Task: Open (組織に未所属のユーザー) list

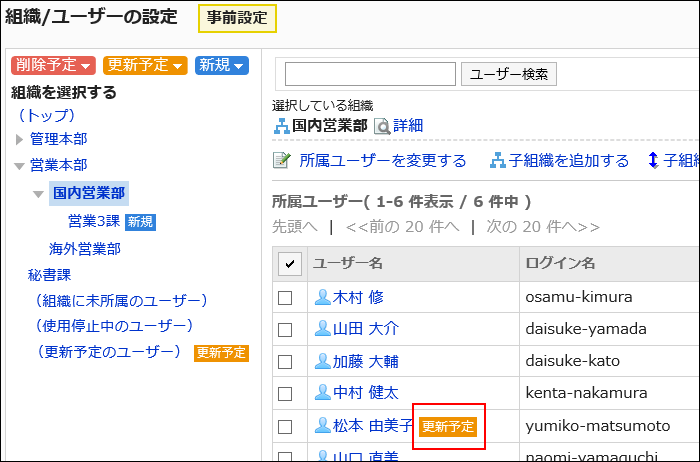Action: click(121, 301)
